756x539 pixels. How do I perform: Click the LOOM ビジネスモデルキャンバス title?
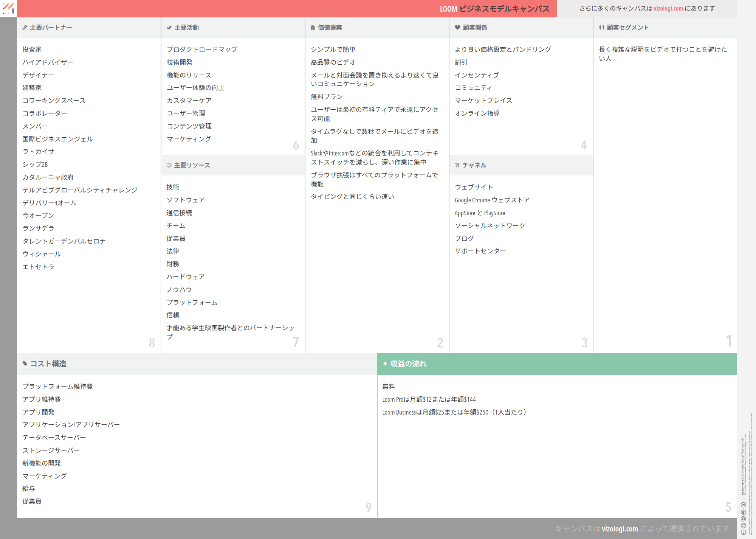[x=494, y=9]
